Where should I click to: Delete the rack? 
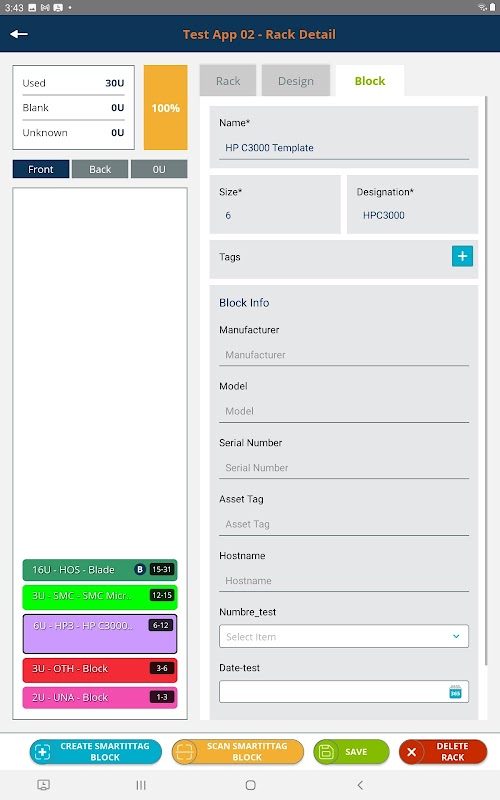coord(443,752)
